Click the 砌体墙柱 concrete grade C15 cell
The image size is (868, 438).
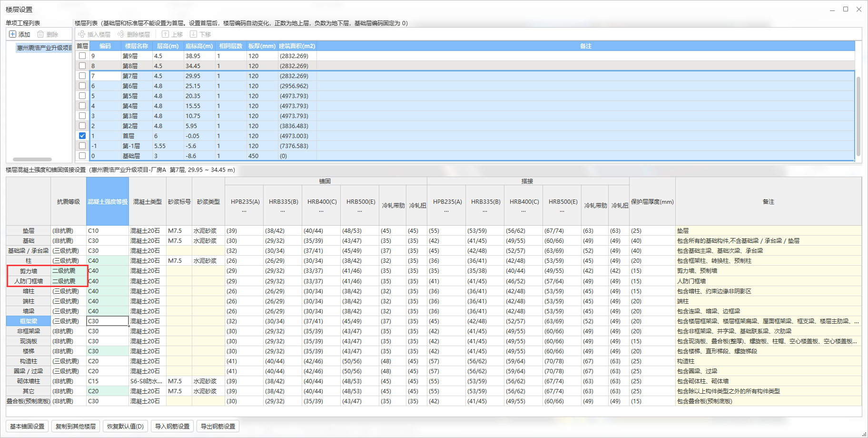click(x=108, y=381)
